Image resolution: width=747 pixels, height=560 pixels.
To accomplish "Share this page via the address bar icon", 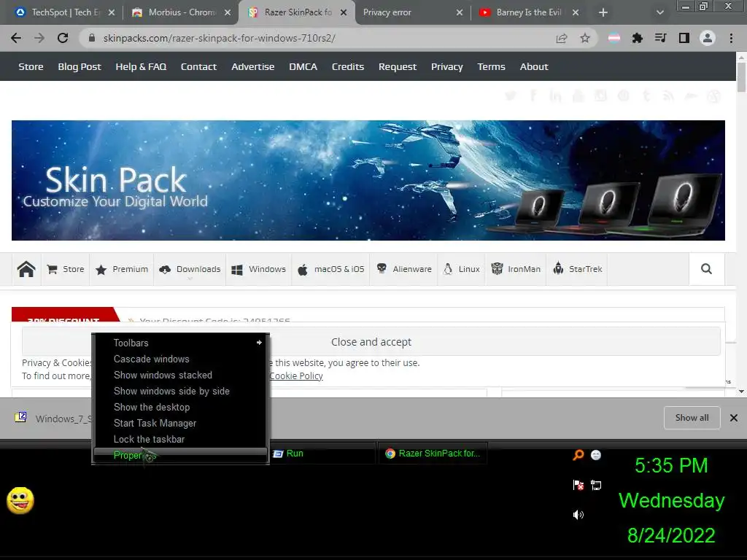I will [562, 38].
